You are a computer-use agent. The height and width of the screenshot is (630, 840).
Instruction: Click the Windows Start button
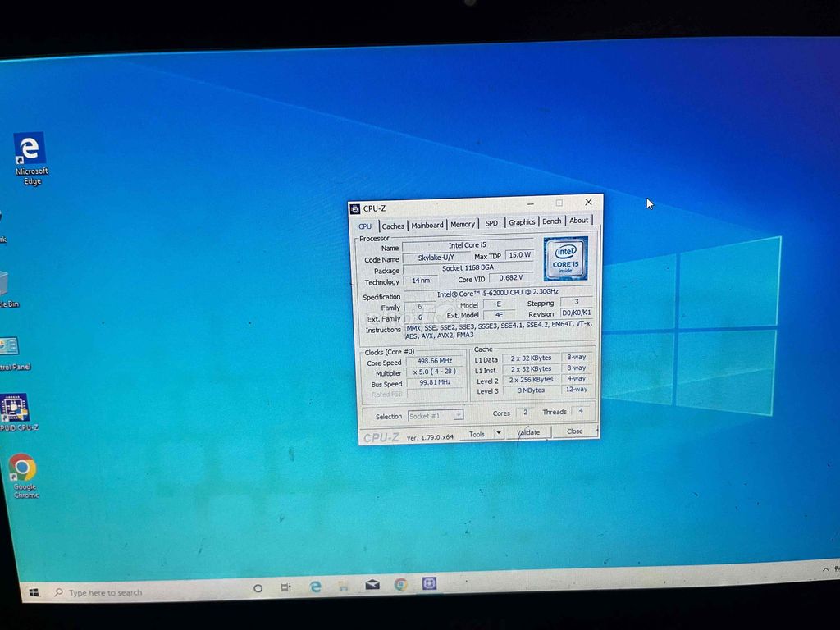(34, 592)
